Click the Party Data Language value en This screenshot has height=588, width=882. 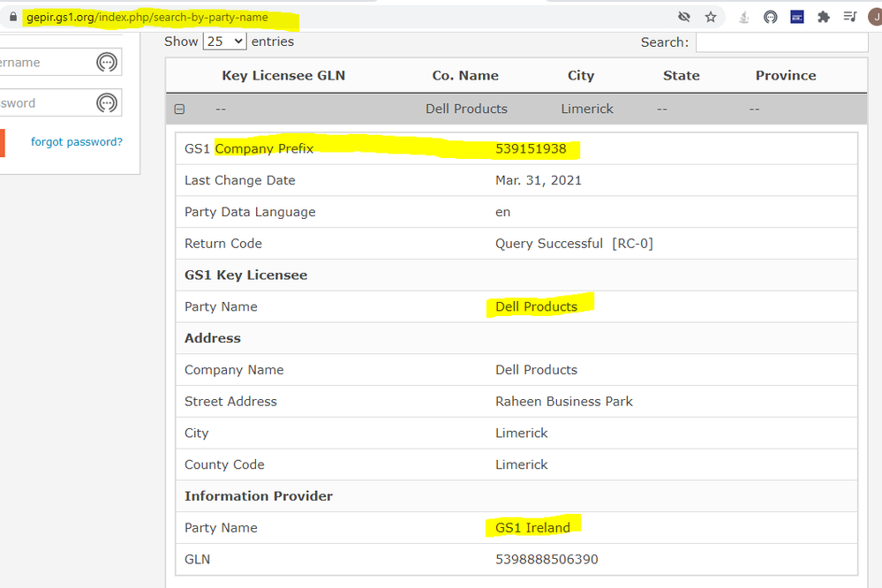pyautogui.click(x=503, y=212)
